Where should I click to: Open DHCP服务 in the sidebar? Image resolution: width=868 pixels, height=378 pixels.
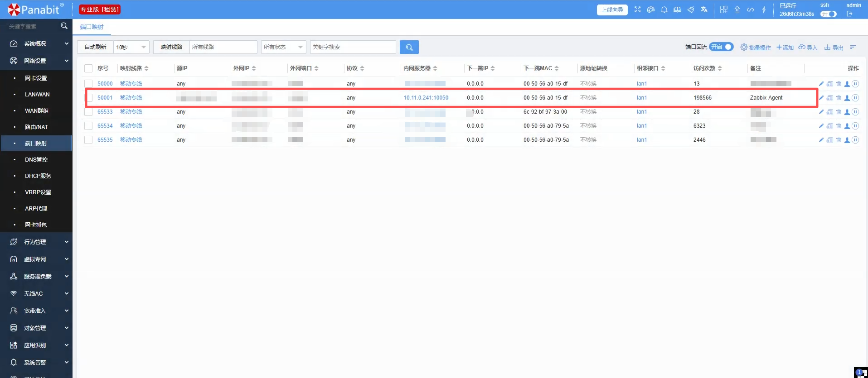coord(38,176)
